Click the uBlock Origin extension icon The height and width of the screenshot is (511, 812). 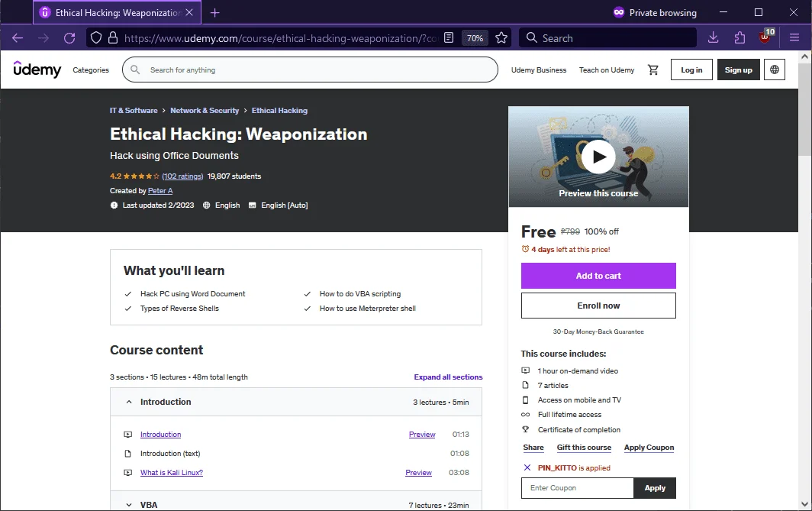click(x=766, y=37)
